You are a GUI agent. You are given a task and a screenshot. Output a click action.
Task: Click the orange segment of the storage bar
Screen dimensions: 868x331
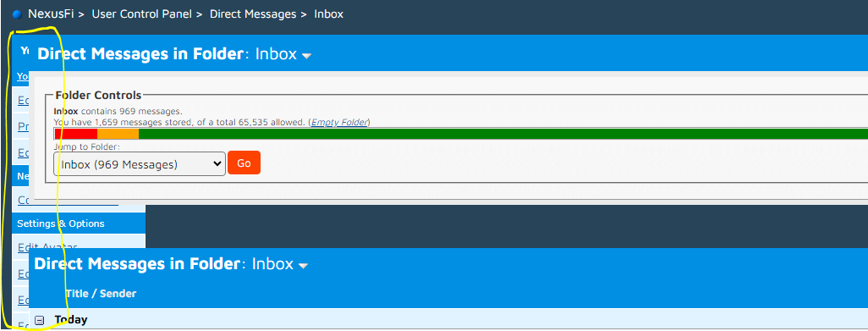coord(118,134)
